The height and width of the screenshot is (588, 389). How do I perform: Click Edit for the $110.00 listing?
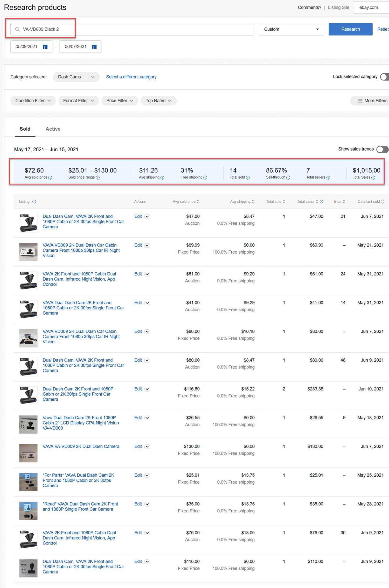click(x=138, y=562)
